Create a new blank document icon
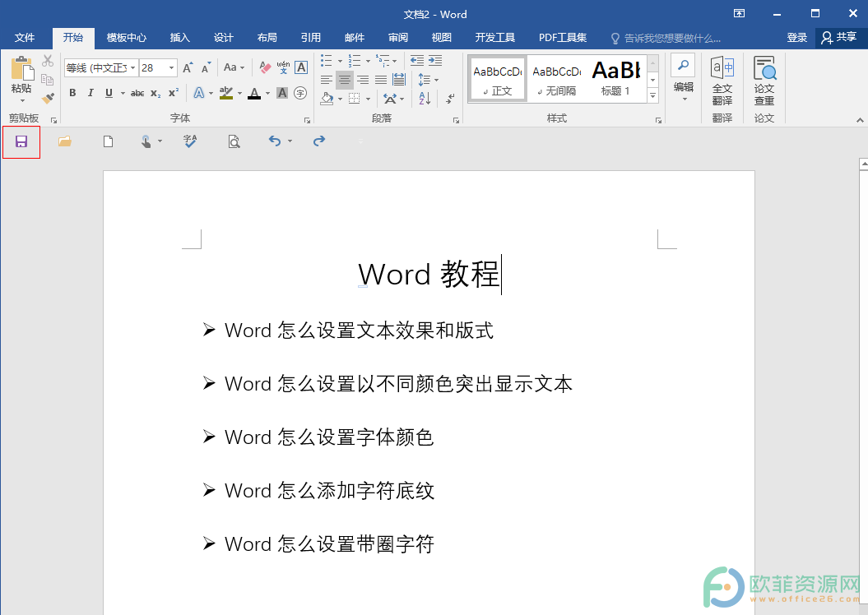The height and width of the screenshot is (615, 868). [109, 141]
